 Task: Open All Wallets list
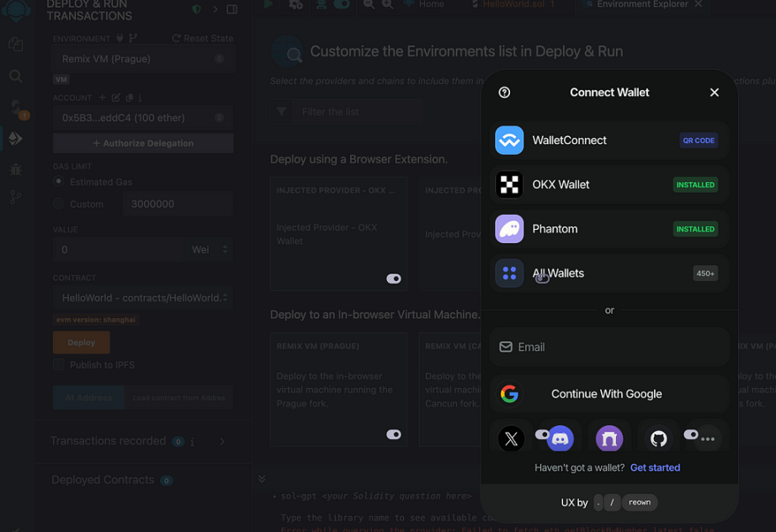tap(609, 274)
